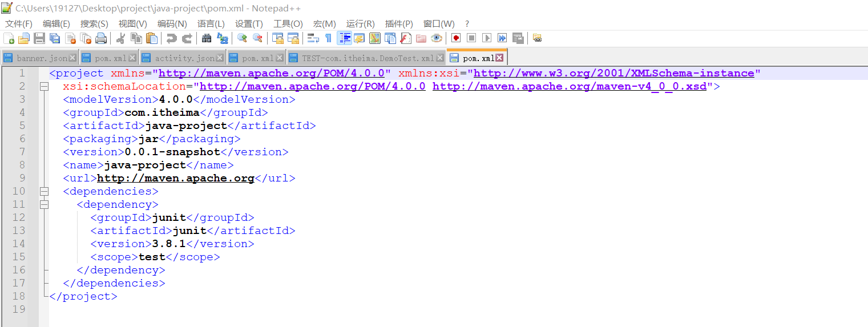
Task: Zoom in with magnifier plus icon
Action: [x=242, y=38]
